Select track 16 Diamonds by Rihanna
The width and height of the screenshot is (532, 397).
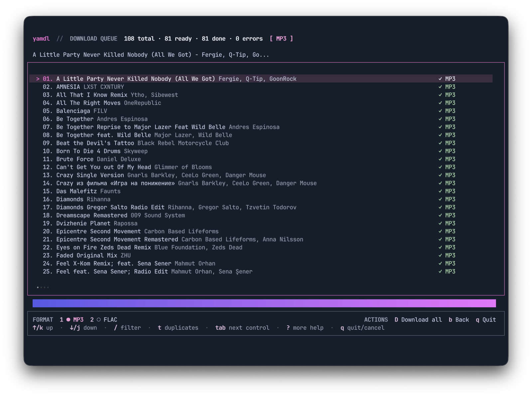(x=261, y=199)
